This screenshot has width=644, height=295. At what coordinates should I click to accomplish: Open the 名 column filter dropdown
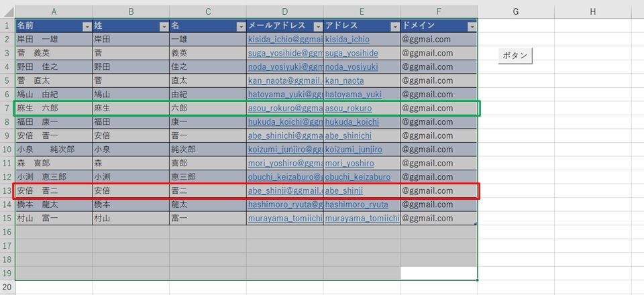point(241,27)
